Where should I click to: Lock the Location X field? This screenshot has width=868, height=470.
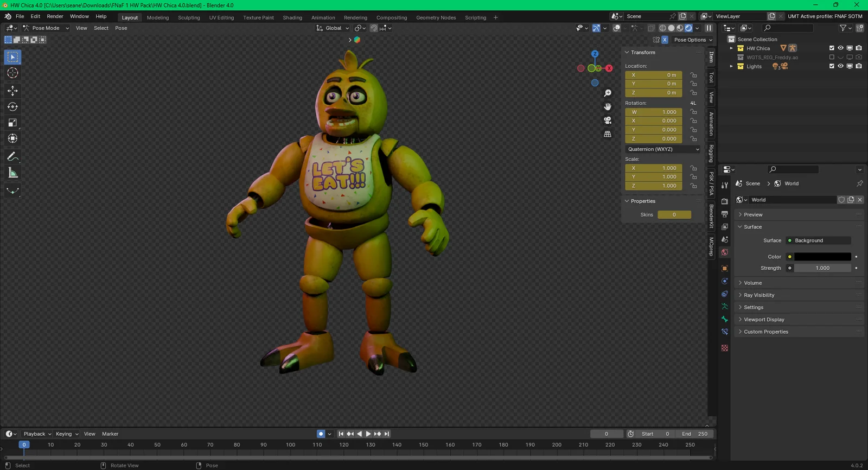pos(693,75)
